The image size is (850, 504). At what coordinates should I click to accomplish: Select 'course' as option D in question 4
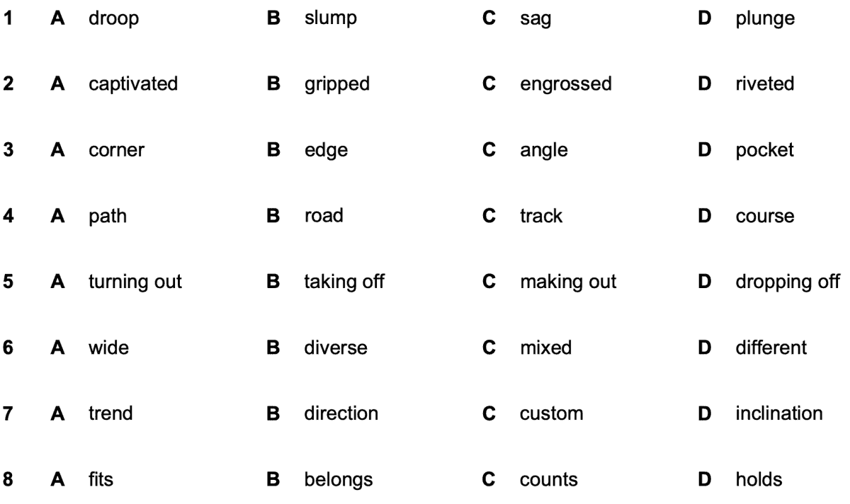click(764, 216)
